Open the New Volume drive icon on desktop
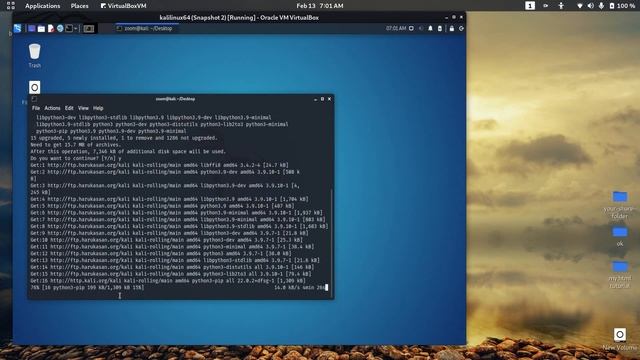The image size is (640, 360). (x=620, y=339)
